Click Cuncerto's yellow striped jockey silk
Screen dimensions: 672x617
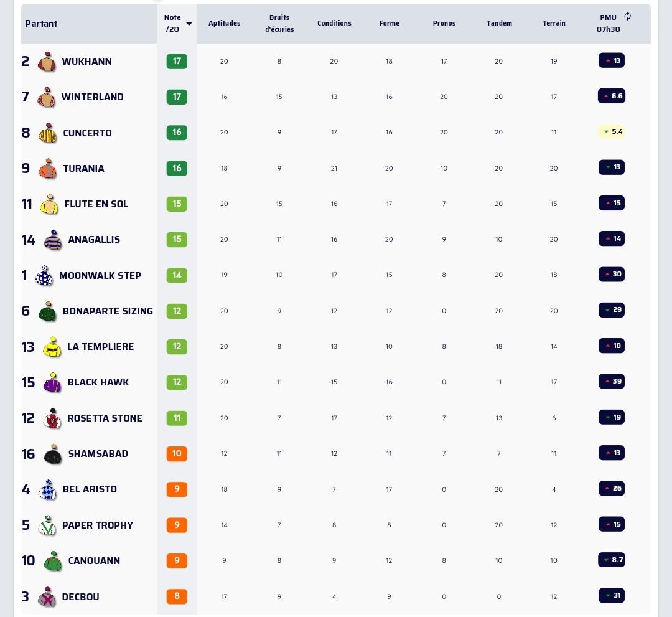click(48, 133)
